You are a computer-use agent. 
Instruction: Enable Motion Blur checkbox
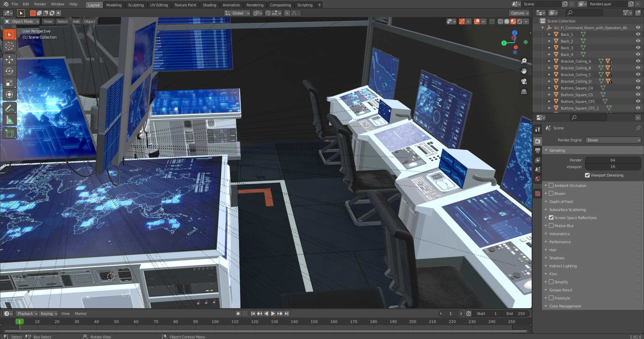[551, 225]
